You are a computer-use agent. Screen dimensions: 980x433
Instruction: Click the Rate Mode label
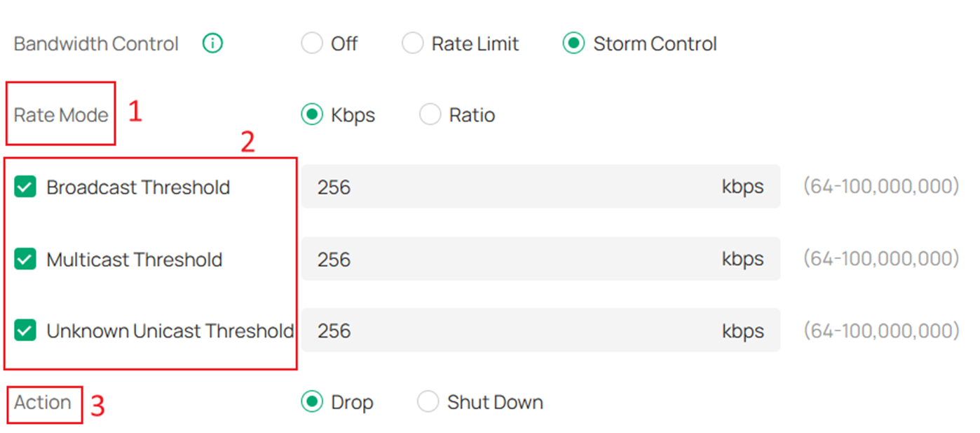click(x=60, y=114)
